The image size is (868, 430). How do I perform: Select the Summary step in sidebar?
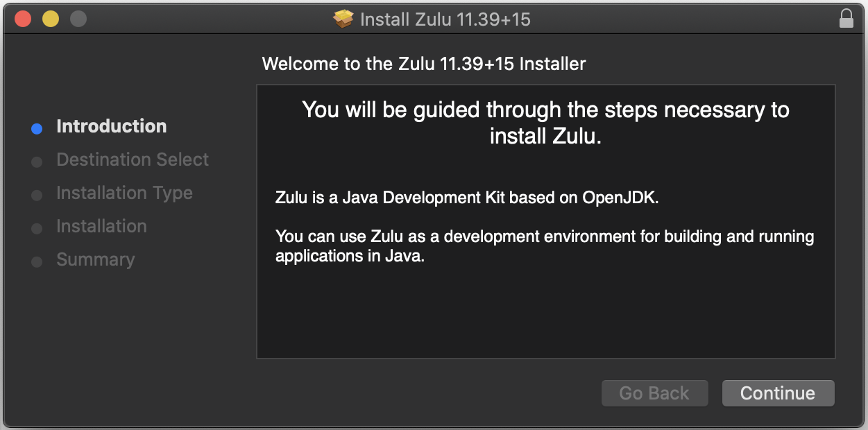point(96,259)
